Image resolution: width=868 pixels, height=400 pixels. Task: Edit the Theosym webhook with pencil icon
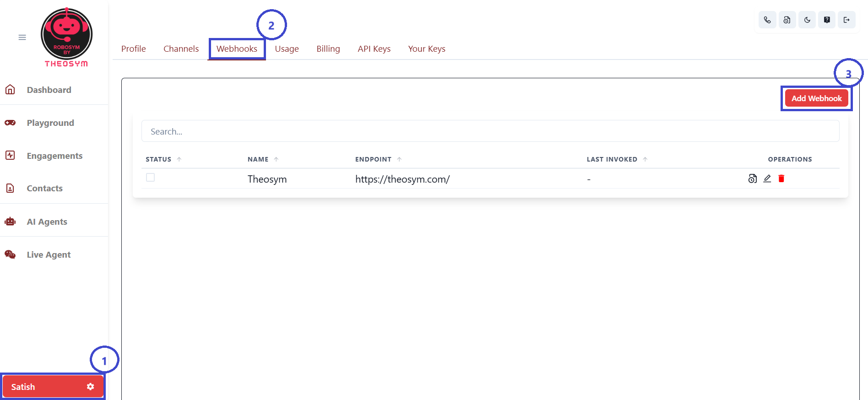(767, 178)
